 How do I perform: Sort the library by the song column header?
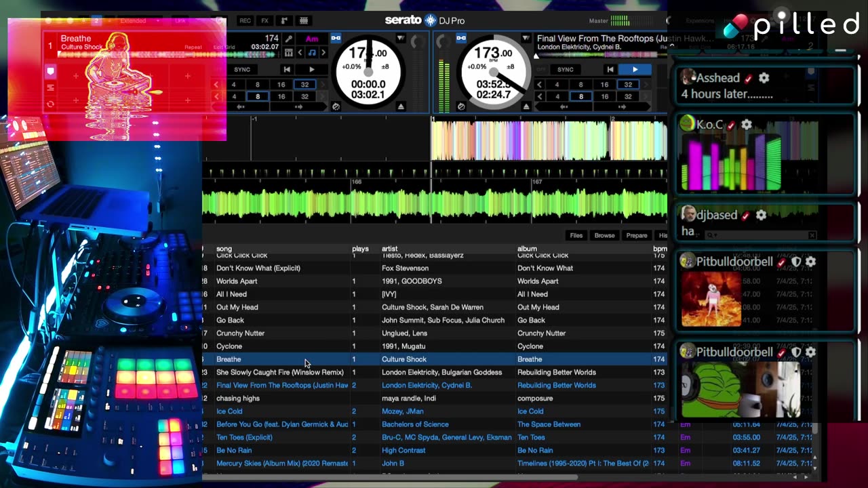point(224,249)
